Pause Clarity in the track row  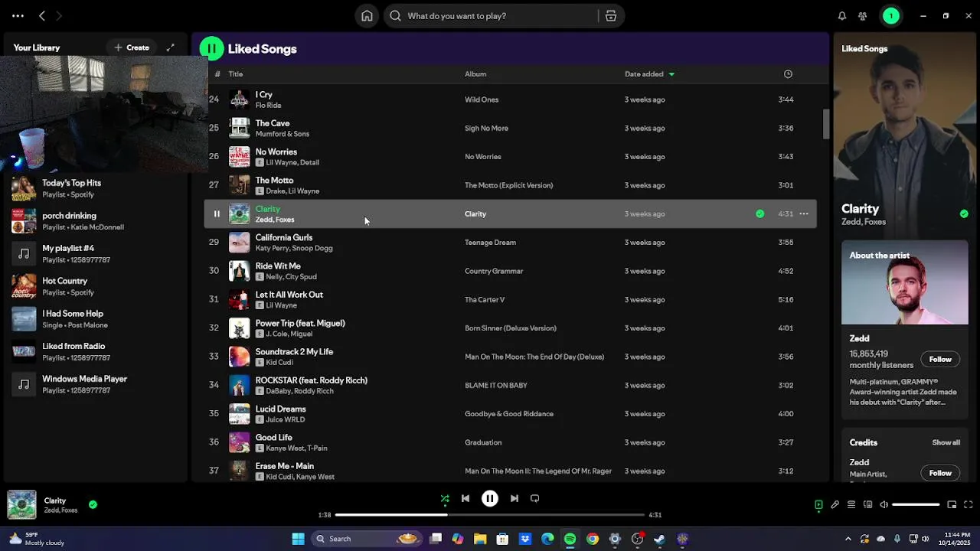coord(217,214)
